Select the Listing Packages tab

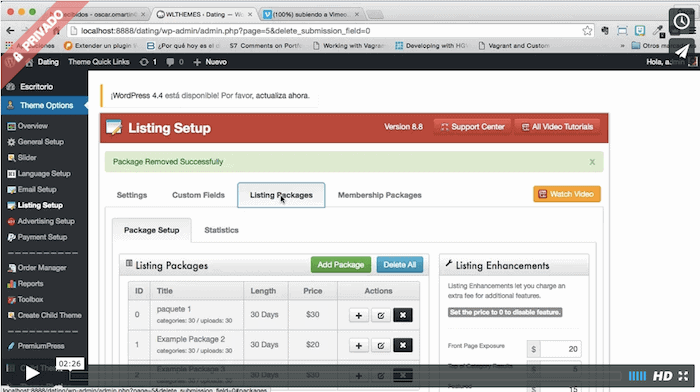coord(281,195)
